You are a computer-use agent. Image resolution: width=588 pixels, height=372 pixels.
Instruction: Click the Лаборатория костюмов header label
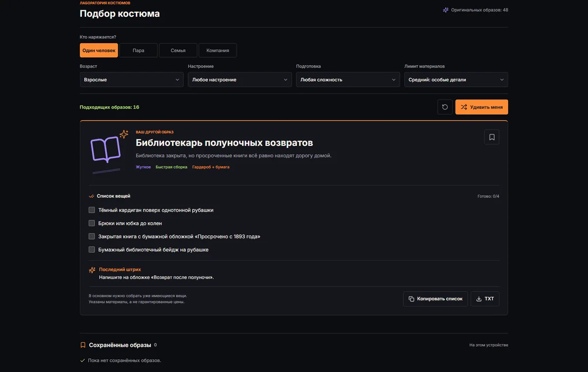pyautogui.click(x=105, y=3)
